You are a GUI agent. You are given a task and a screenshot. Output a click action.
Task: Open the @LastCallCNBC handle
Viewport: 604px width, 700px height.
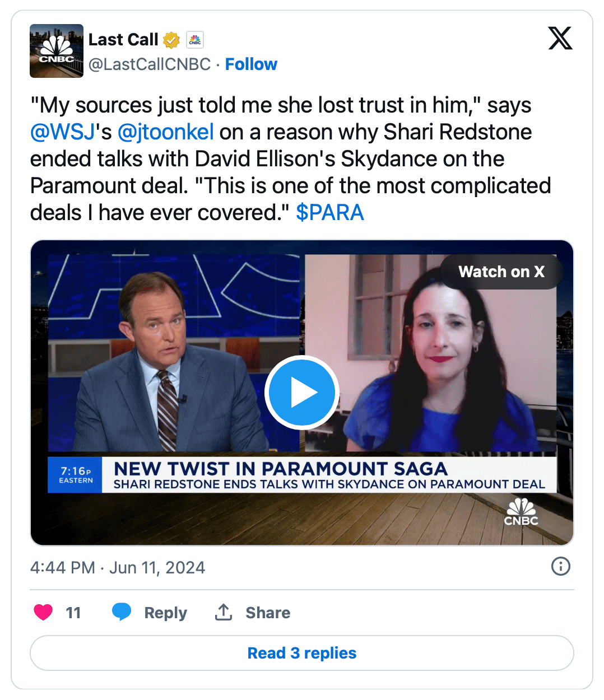tap(150, 64)
